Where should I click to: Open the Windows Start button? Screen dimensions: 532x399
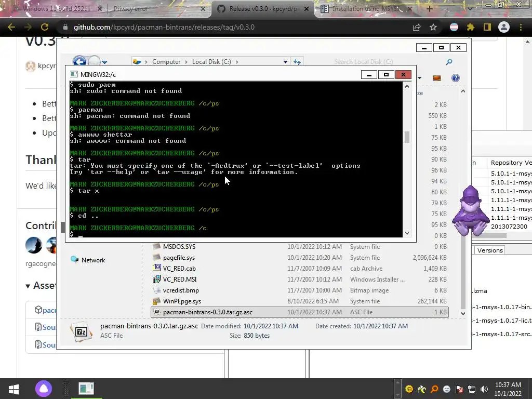point(14,389)
